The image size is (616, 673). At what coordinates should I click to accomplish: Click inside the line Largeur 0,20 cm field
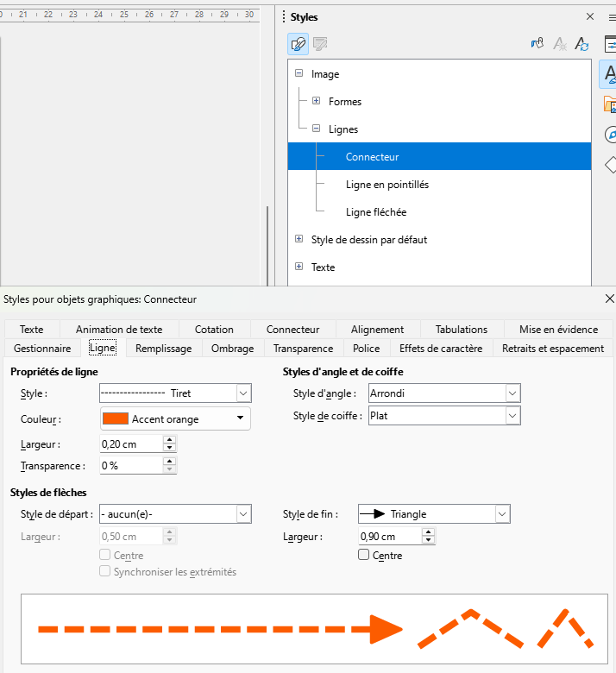coord(131,443)
